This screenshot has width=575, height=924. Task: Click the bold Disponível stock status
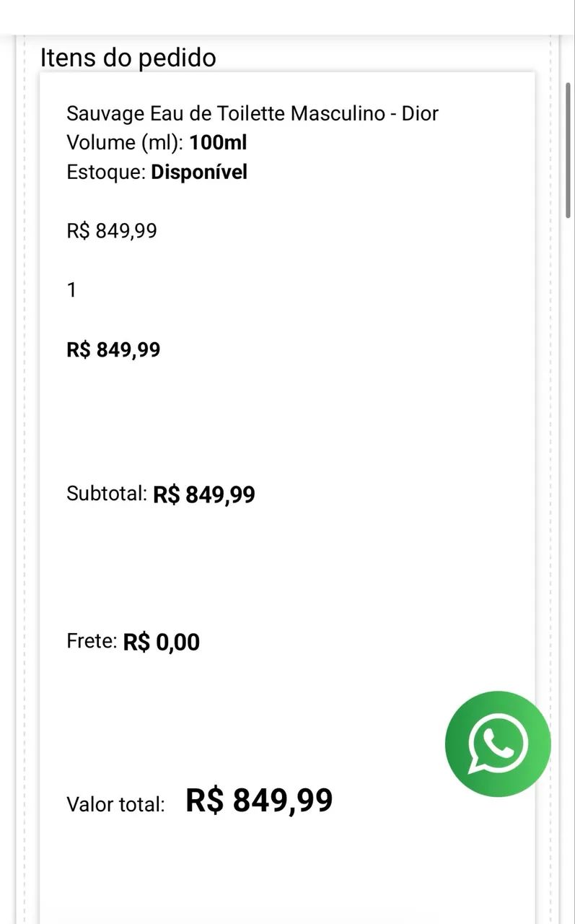199,172
